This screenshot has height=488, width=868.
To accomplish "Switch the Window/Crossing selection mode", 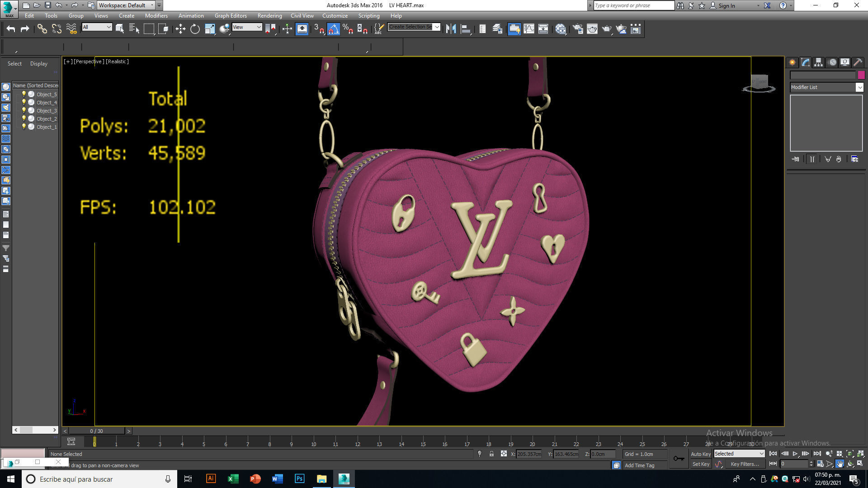I will click(x=163, y=29).
